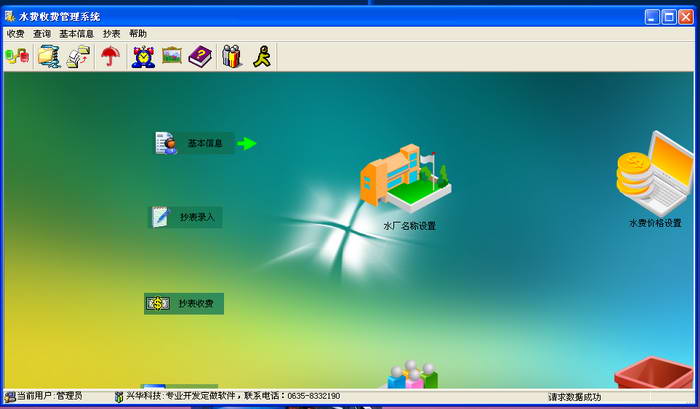700x409 pixels.
Task: Click the green-red network connection toolbar icon
Action: point(17,57)
